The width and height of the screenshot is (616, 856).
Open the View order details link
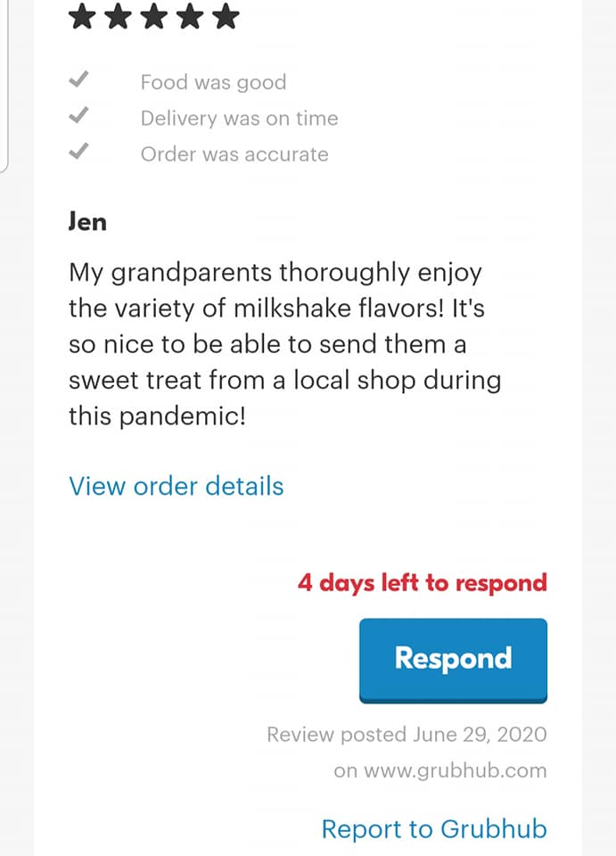(177, 486)
